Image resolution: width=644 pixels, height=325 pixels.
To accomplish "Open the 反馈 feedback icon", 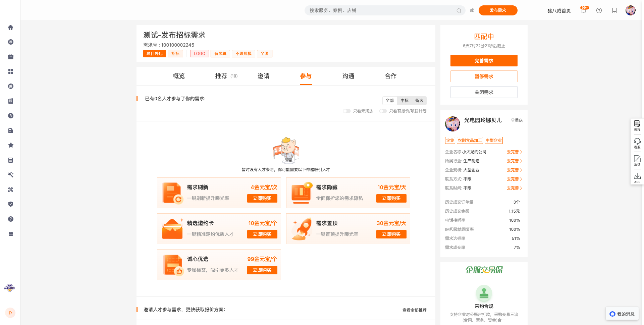I will [x=637, y=161].
